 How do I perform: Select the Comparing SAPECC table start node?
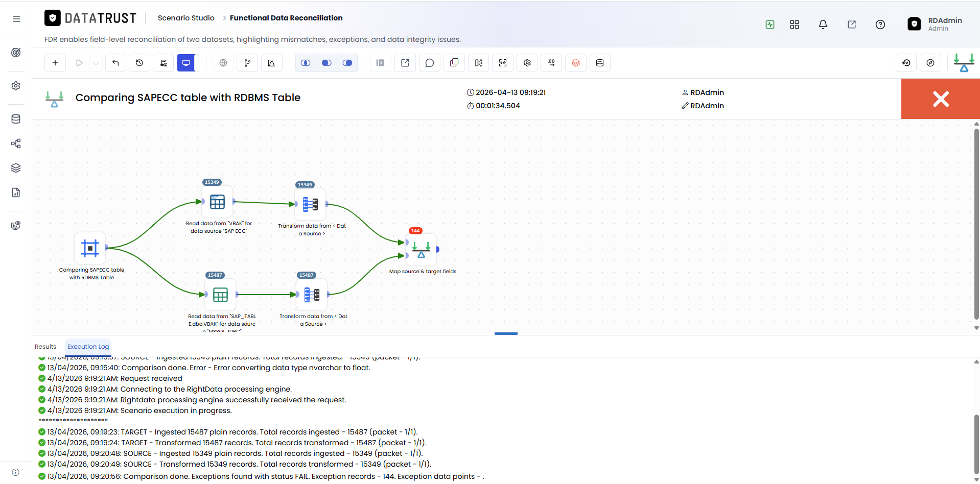pos(90,248)
